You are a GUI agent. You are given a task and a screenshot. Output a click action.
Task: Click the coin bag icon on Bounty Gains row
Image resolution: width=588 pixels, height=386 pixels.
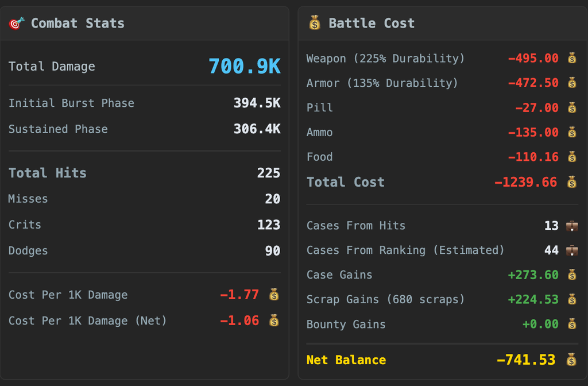(x=572, y=324)
